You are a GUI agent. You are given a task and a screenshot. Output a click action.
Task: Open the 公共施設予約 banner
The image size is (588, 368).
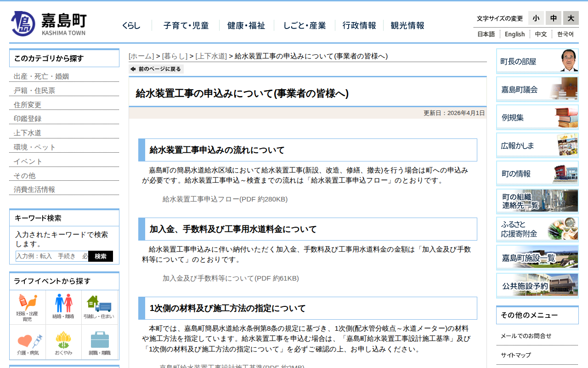coord(537,286)
